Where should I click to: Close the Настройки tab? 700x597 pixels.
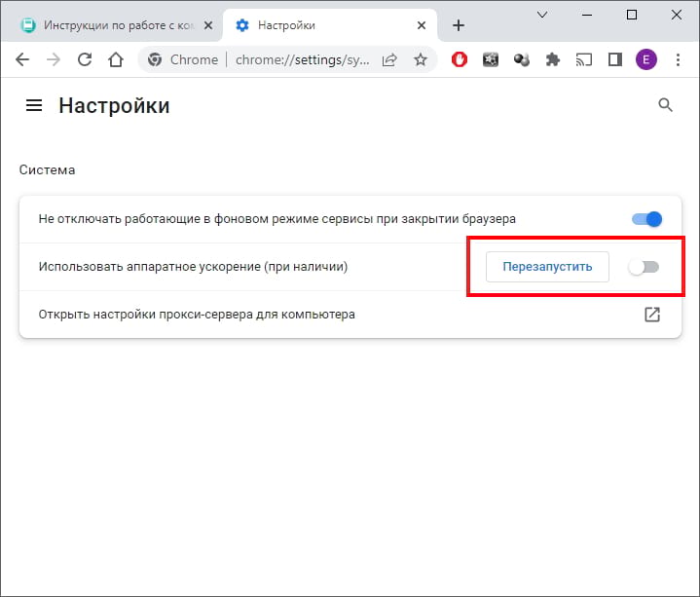[x=421, y=25]
